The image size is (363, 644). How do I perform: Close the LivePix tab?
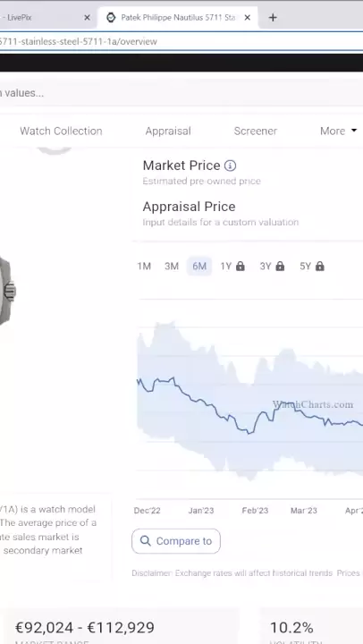coord(87,17)
